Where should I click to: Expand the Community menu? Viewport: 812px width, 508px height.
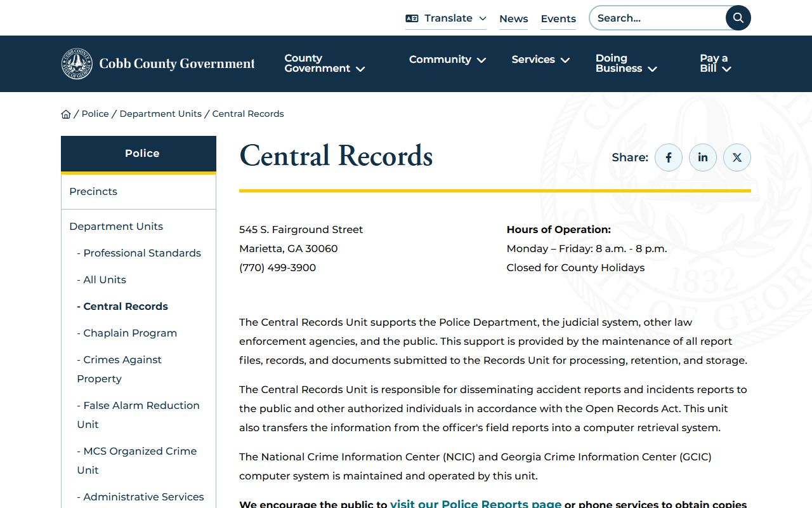[447, 60]
